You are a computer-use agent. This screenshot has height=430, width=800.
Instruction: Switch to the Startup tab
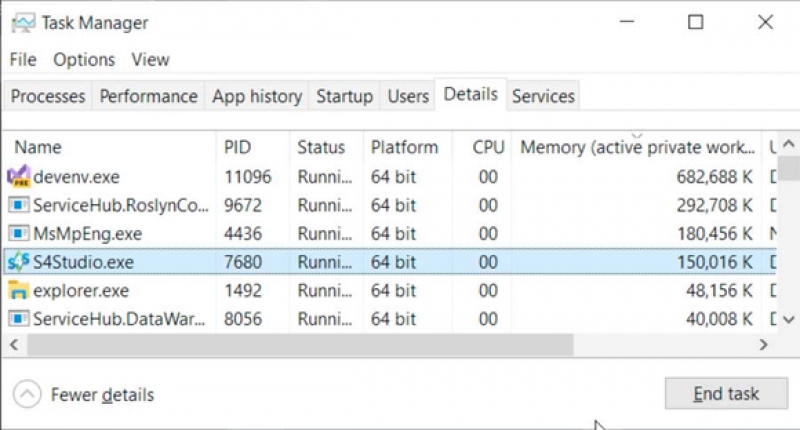click(344, 96)
